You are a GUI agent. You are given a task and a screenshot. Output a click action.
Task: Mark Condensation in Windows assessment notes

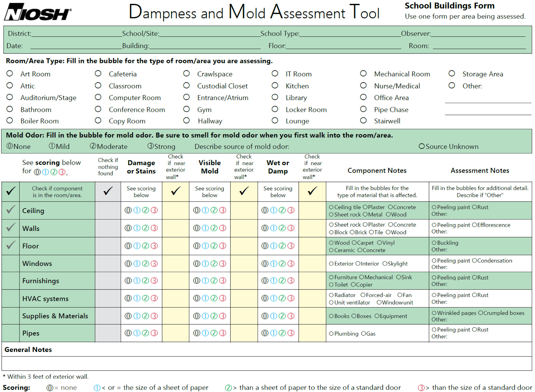click(475, 260)
